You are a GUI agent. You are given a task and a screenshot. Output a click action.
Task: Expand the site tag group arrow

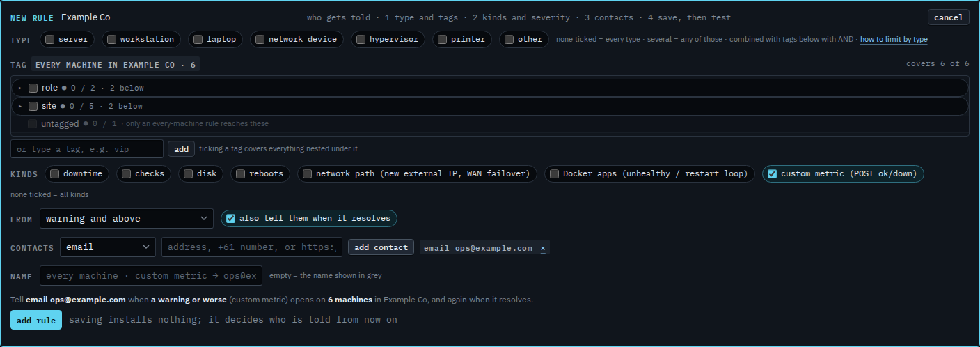(x=20, y=106)
